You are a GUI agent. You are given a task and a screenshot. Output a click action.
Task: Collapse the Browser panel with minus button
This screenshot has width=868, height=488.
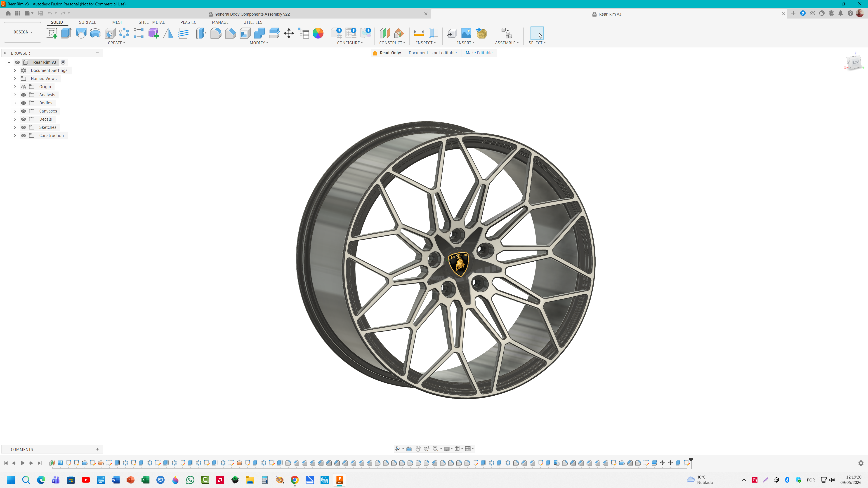coord(97,53)
